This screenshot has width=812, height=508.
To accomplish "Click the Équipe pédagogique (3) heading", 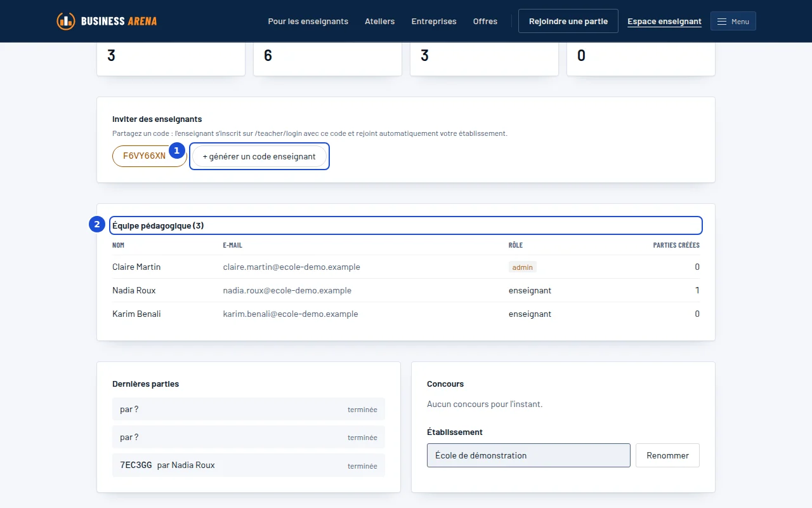I will point(158,225).
